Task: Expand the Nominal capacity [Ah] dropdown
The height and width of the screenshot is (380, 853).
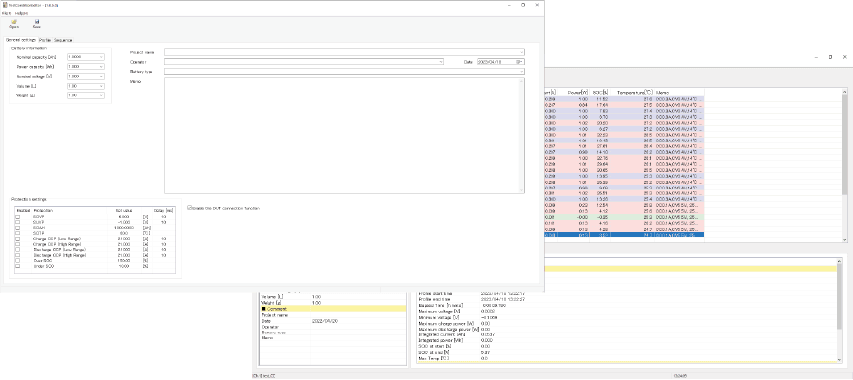Action: [101, 57]
